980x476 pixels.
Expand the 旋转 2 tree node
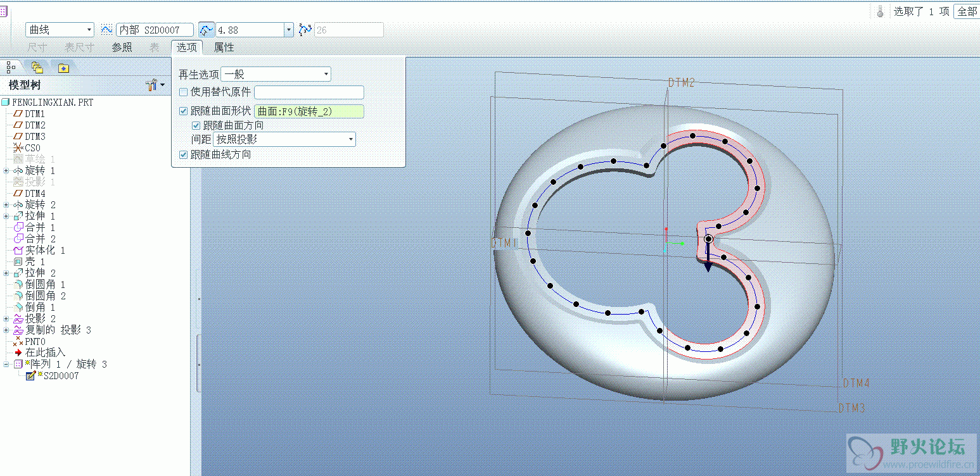tap(6, 205)
